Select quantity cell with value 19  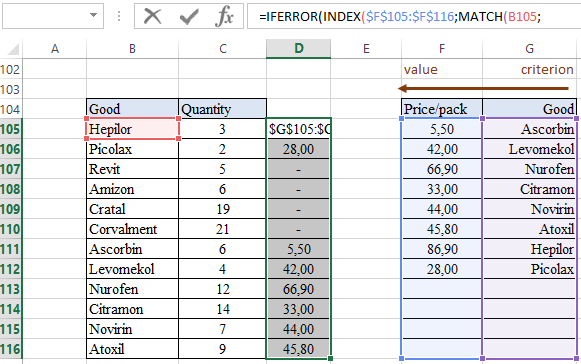pyautogui.click(x=222, y=209)
